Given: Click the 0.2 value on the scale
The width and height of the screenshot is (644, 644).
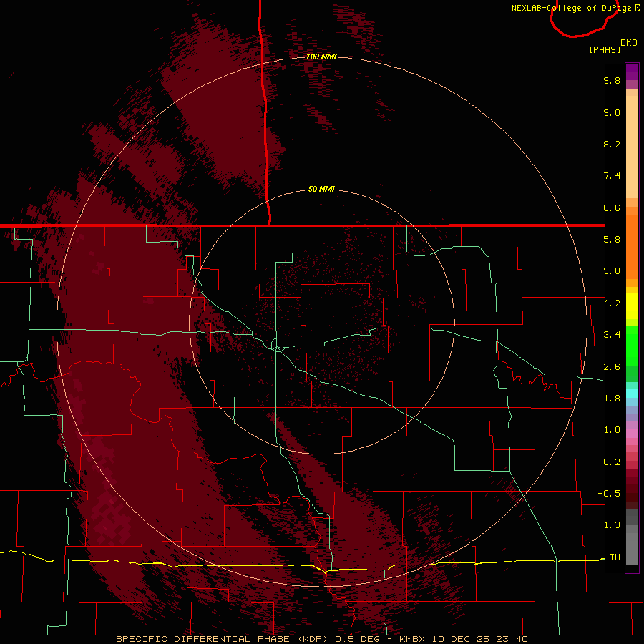Looking at the screenshot, I should (612, 462).
